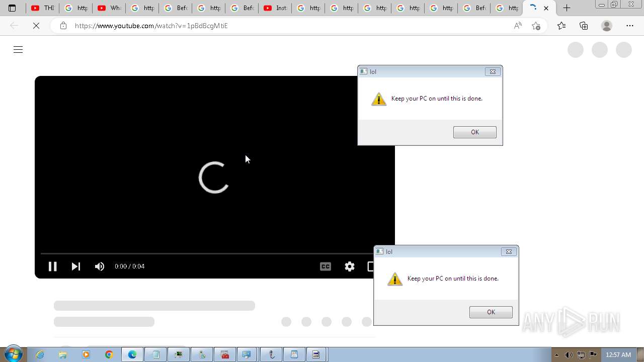
Task: Stop loading the page
Action: click(36, 26)
